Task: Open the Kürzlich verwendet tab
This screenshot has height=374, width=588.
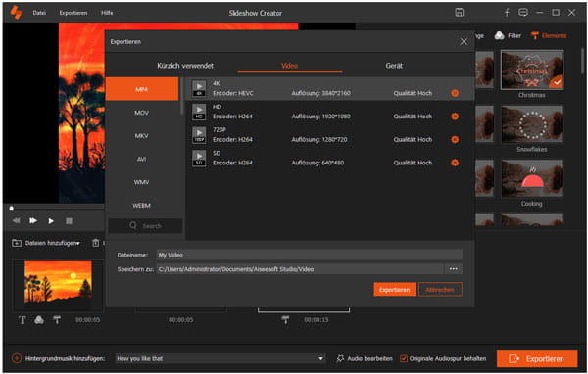Action: (x=185, y=66)
